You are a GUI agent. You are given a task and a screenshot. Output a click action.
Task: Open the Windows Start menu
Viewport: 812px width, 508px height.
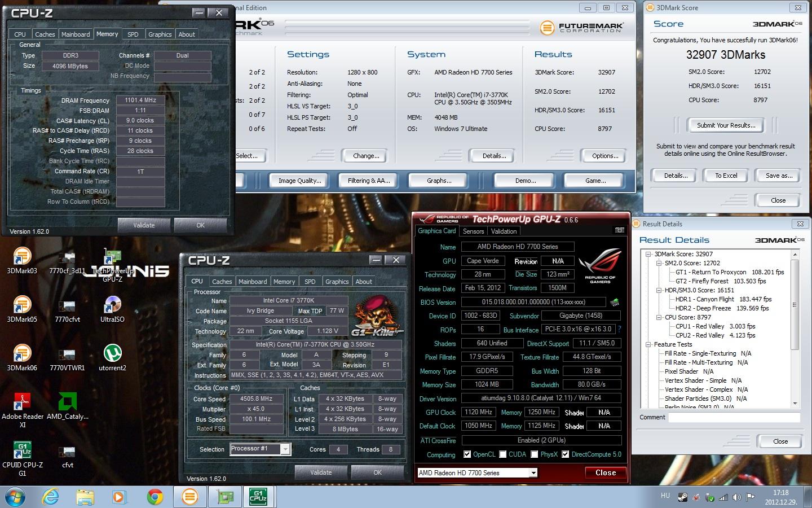point(15,497)
